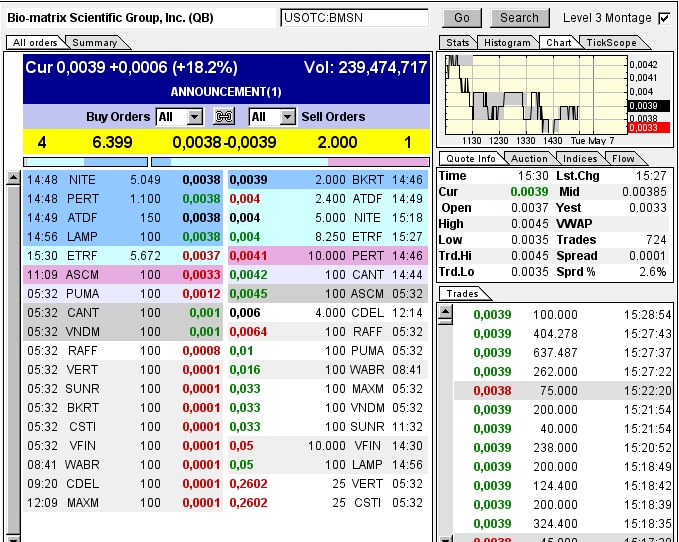Viewport: 679px width, 542px height.
Task: Open the Stats tab
Action: [x=457, y=42]
